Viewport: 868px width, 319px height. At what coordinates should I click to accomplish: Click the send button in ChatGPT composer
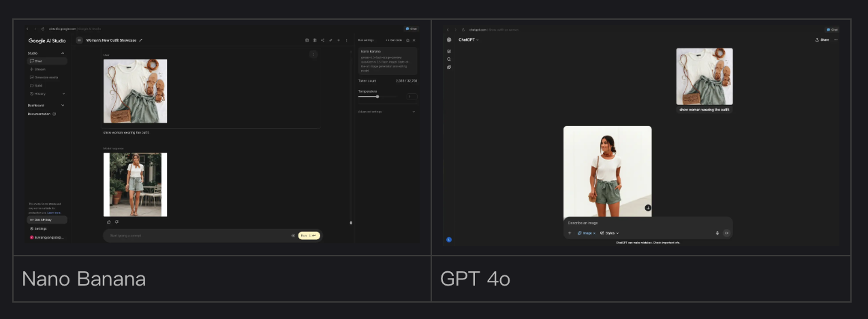(726, 233)
